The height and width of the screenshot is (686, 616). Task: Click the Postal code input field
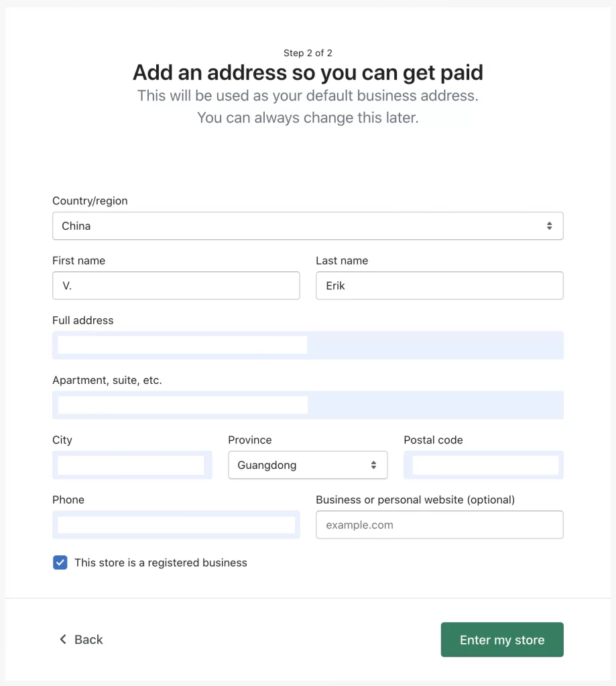(483, 465)
